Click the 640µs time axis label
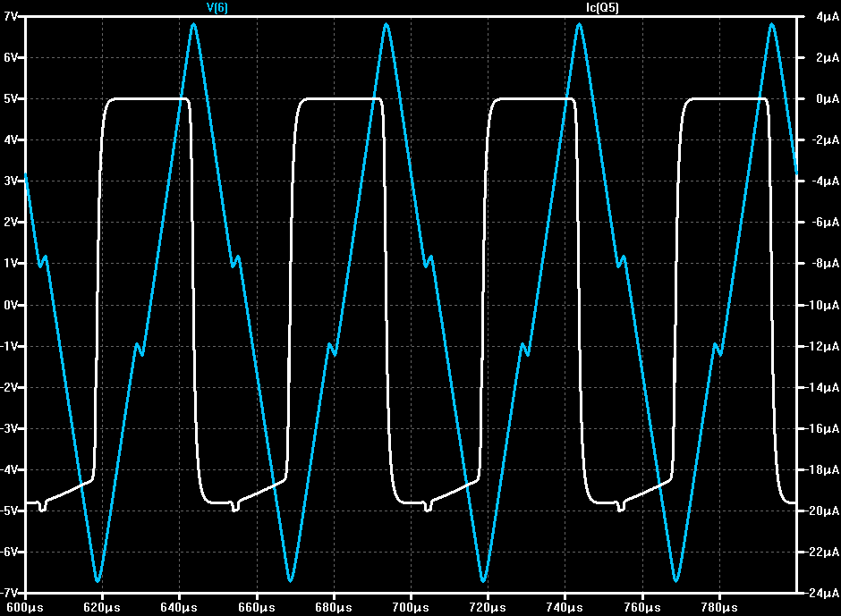This screenshot has height=616, width=841. click(179, 607)
